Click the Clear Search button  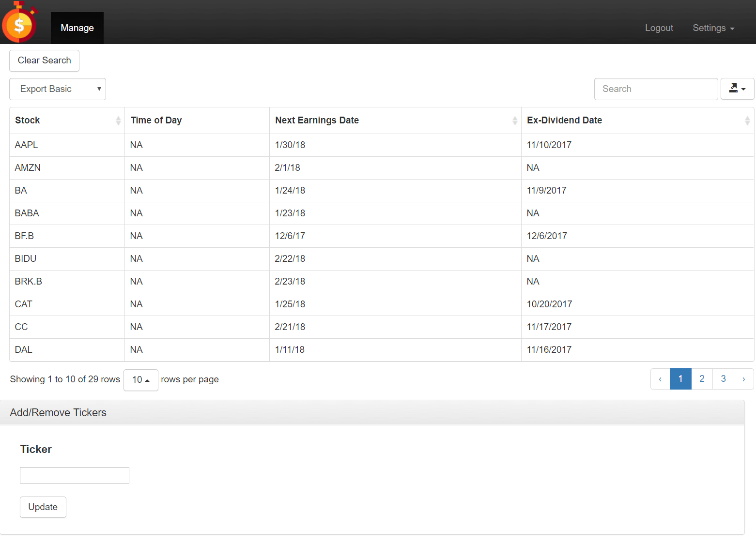pos(44,60)
